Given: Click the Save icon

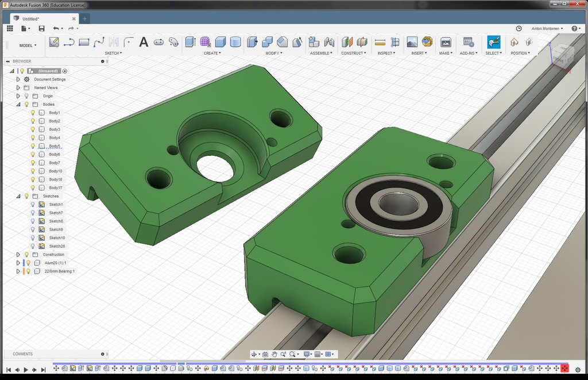Looking at the screenshot, I should [41, 28].
